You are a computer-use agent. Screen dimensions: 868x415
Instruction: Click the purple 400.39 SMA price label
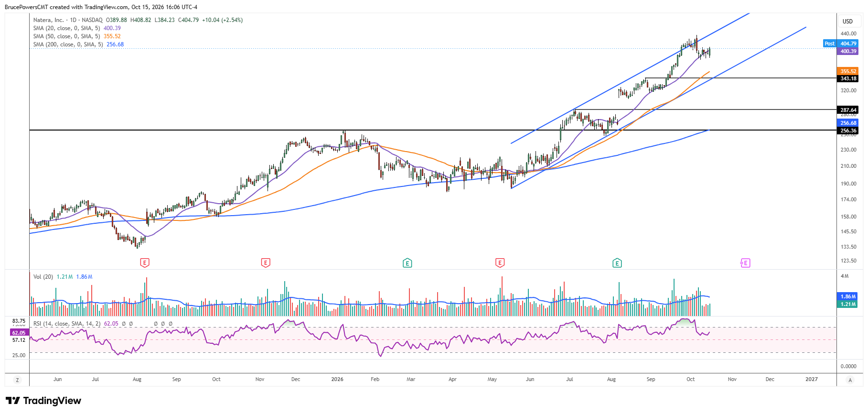pos(848,51)
